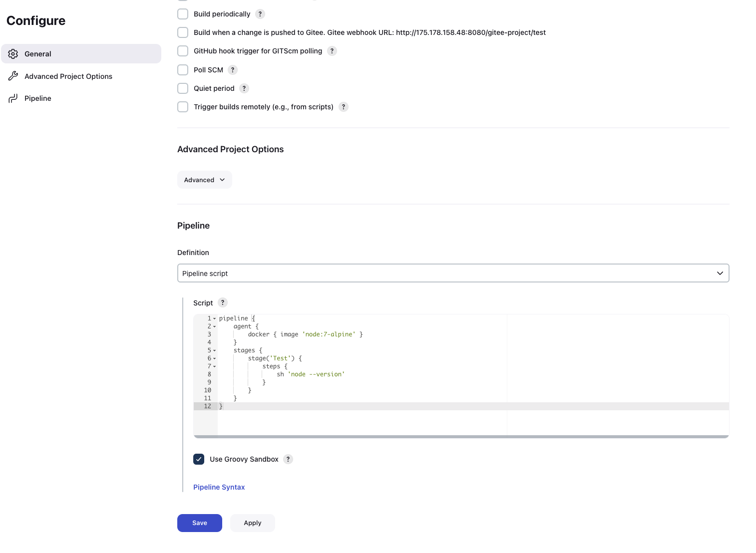Collapse the agent block fold arrow on line 2

[x=215, y=326]
